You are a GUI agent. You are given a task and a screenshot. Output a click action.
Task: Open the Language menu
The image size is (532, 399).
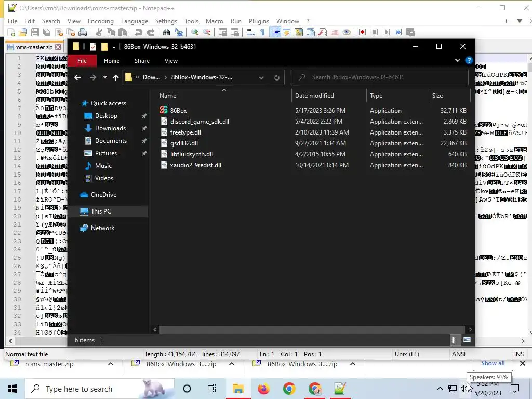(135, 21)
